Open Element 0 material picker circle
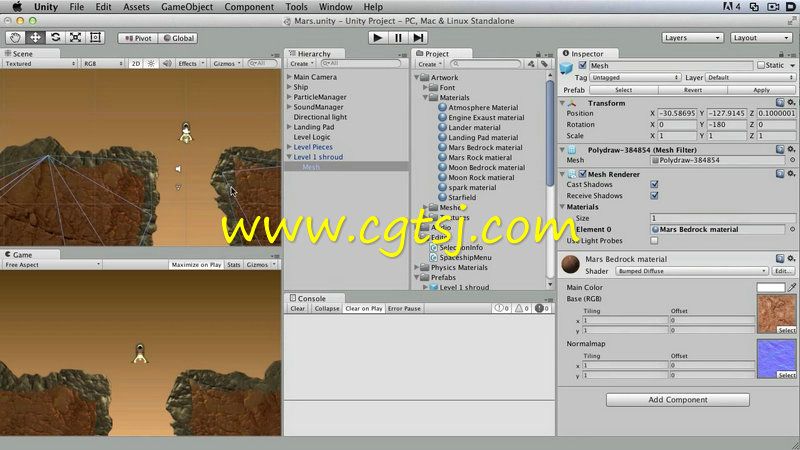Image resolution: width=800 pixels, height=450 pixels. click(x=792, y=230)
